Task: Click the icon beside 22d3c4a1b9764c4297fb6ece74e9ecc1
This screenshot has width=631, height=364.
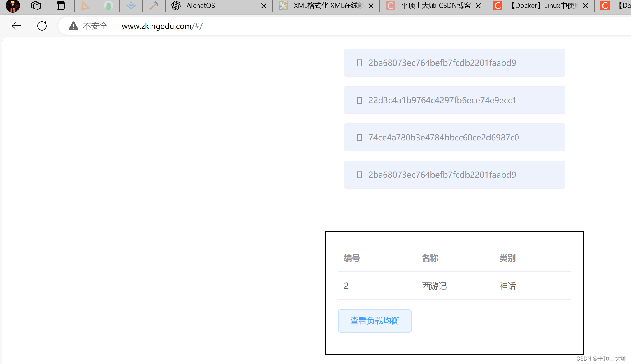Action: [x=359, y=100]
